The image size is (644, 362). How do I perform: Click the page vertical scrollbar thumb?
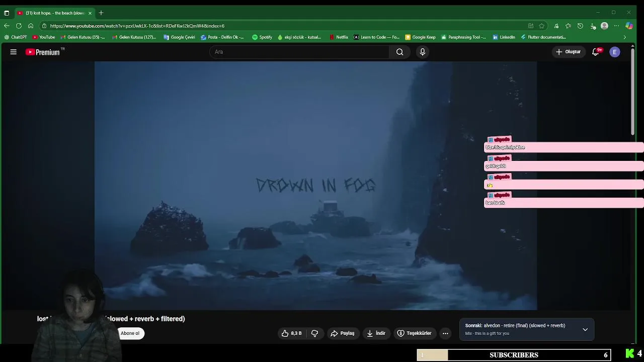(632, 90)
